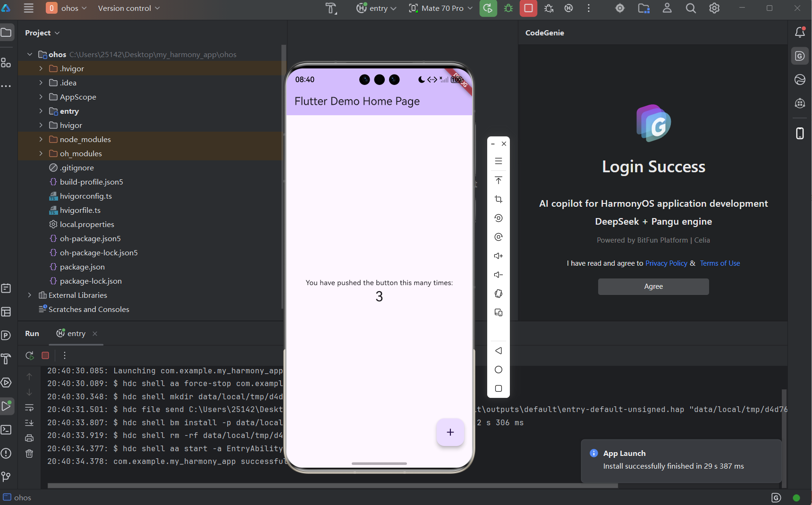Open the Version control dropdown
The height and width of the screenshot is (505, 812).
point(129,8)
